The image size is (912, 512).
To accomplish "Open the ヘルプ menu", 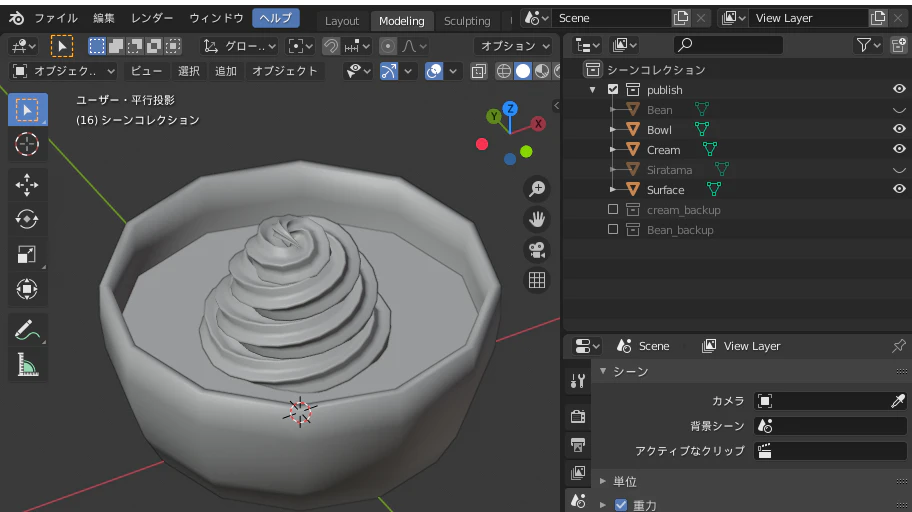I will (x=276, y=18).
